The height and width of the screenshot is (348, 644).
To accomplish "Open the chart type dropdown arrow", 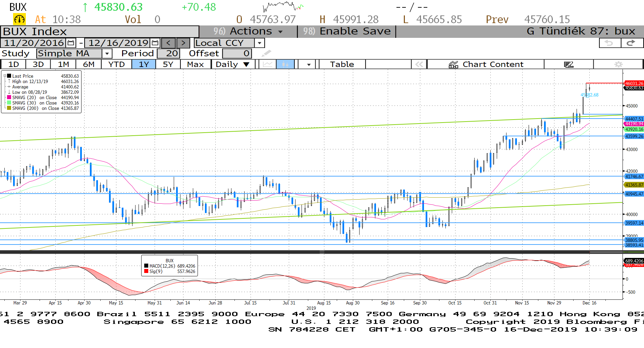I will pyautogui.click(x=309, y=64).
